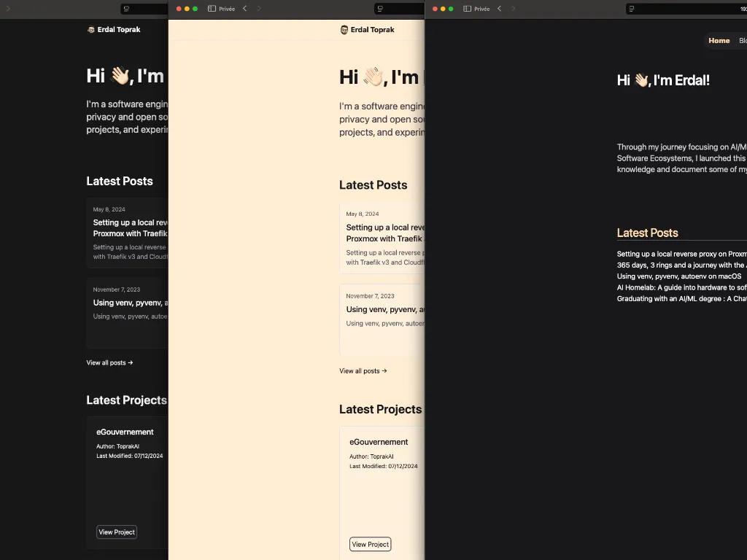Open the 'View all posts' link on the left dark page
Screen dimensions: 747x560
tap(109, 362)
